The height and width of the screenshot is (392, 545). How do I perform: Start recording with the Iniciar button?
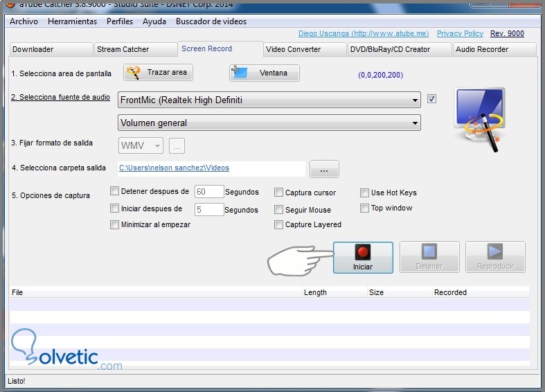(x=363, y=258)
